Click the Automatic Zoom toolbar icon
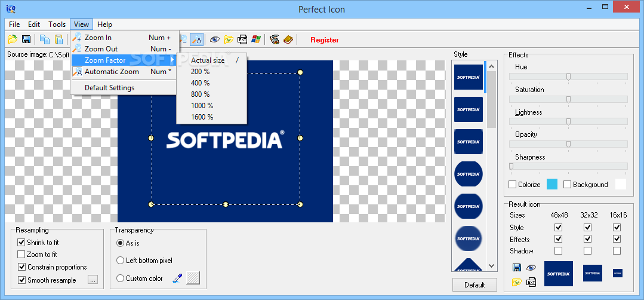The height and width of the screenshot is (300, 644). coord(197,39)
